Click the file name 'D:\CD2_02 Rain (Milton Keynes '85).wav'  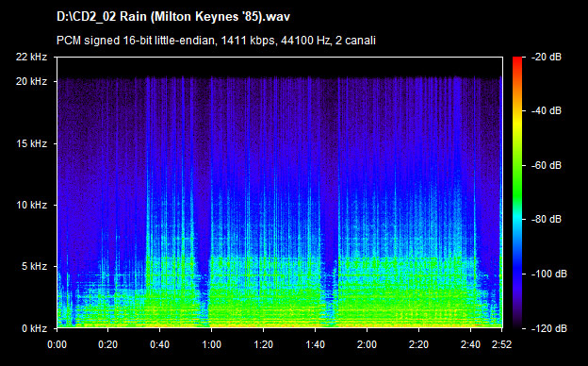pyautogui.click(x=173, y=17)
